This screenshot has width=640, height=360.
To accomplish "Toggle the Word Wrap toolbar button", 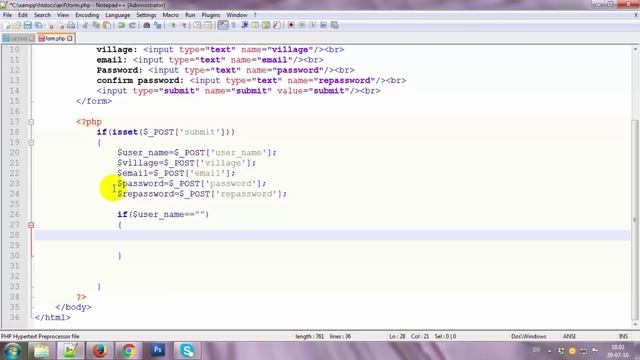I will pos(223,25).
